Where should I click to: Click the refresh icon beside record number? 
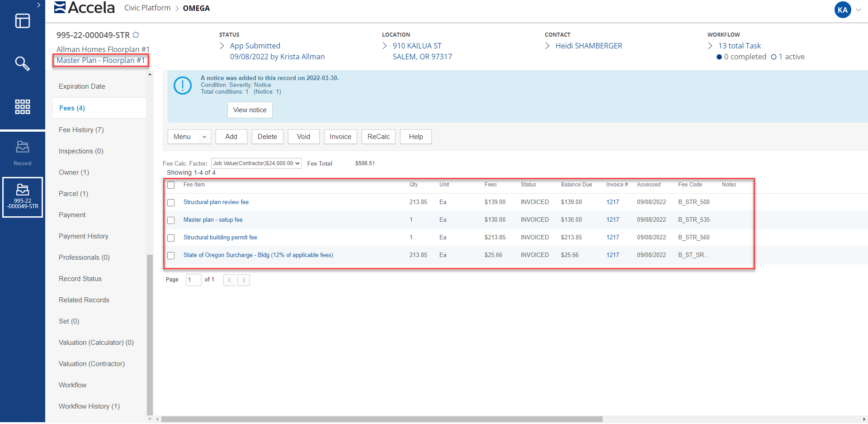[136, 35]
